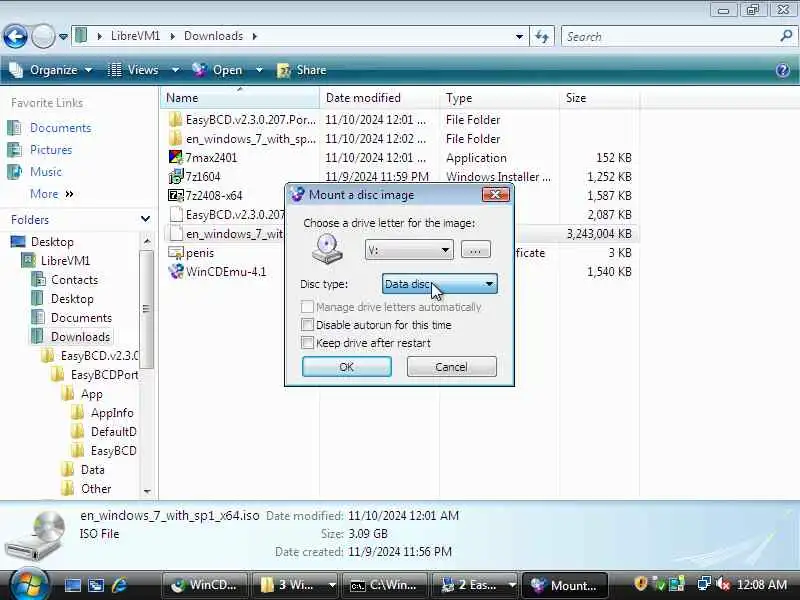Select the penis certificate file icon

(176, 253)
